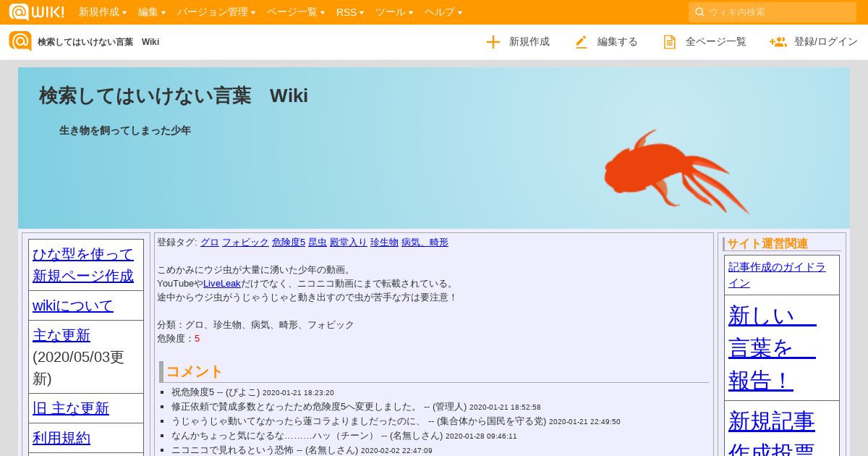Focus the ウィキ内検索 search field
The height and width of the screenshot is (456, 868).
773,12
